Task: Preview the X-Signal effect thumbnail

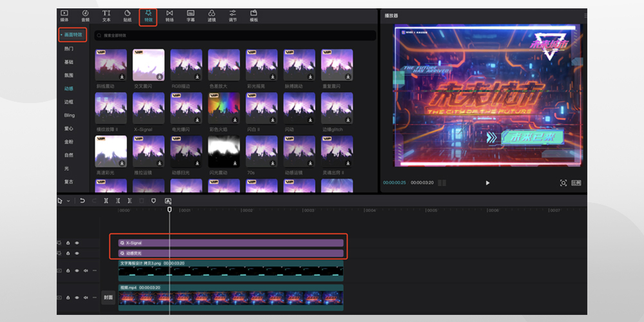Action: coord(148,108)
